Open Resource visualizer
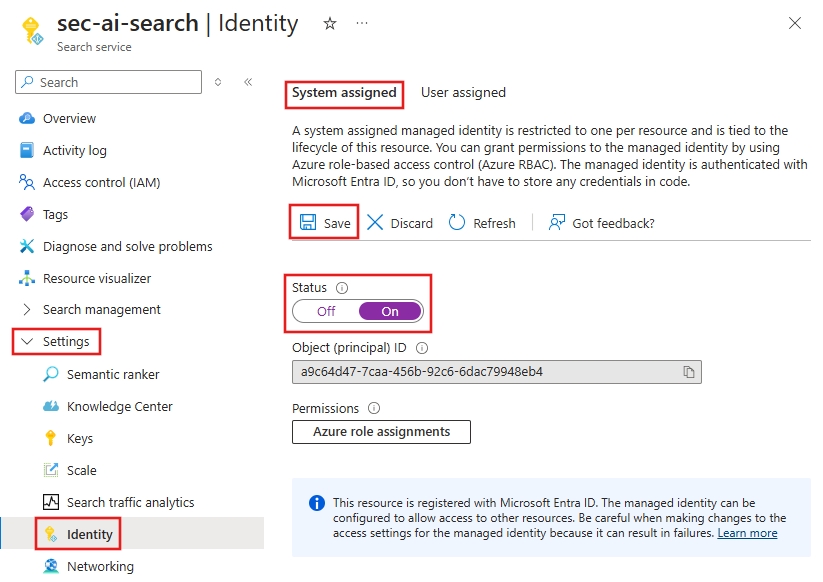 (x=97, y=279)
